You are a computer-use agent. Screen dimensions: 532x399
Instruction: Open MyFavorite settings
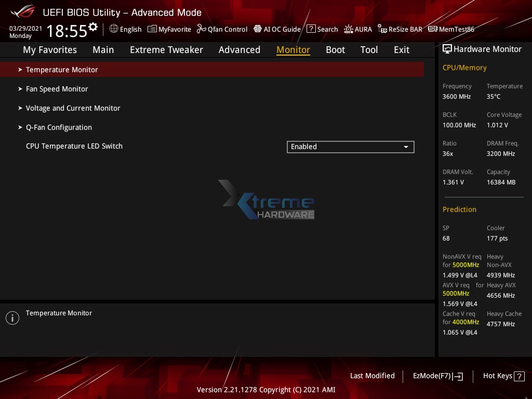pyautogui.click(x=169, y=29)
